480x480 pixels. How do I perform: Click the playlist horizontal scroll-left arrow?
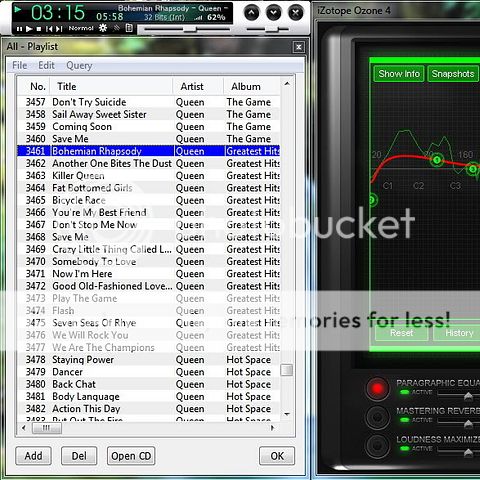[x=24, y=428]
